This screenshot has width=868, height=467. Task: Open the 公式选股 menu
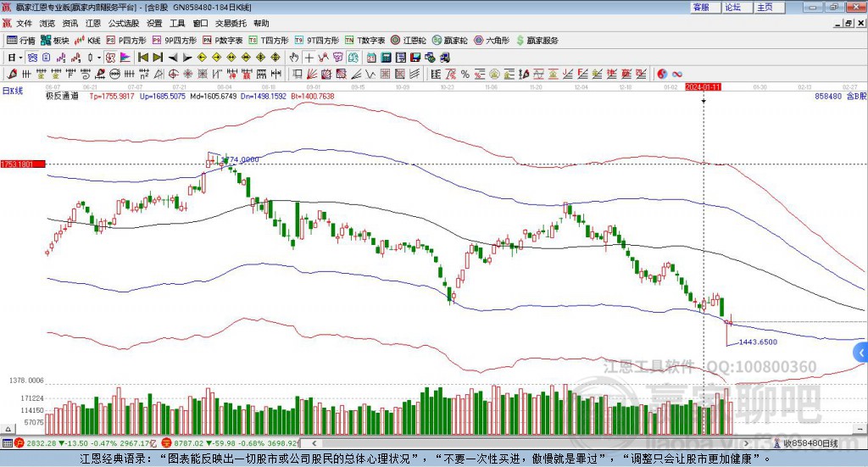[124, 23]
